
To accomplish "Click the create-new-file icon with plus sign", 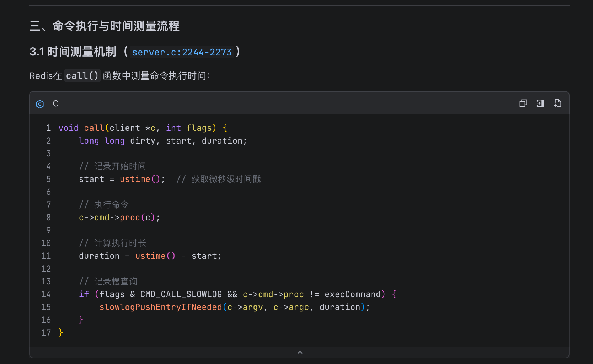I will pyautogui.click(x=557, y=103).
